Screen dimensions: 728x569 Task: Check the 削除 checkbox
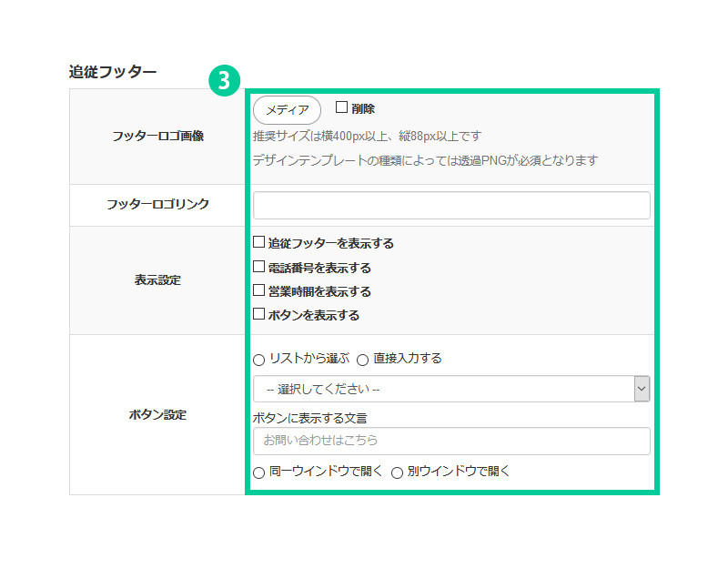point(342,107)
